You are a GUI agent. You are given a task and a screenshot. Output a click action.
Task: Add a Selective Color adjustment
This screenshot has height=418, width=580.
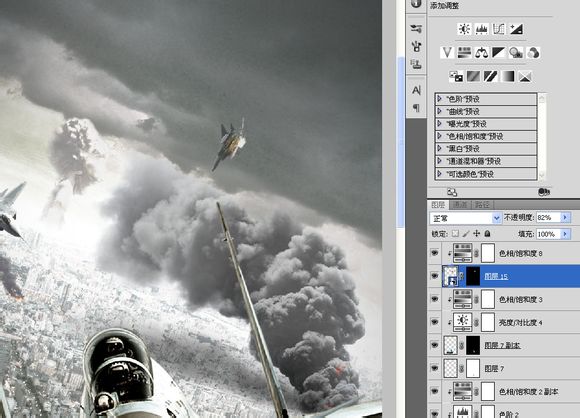click(x=525, y=77)
